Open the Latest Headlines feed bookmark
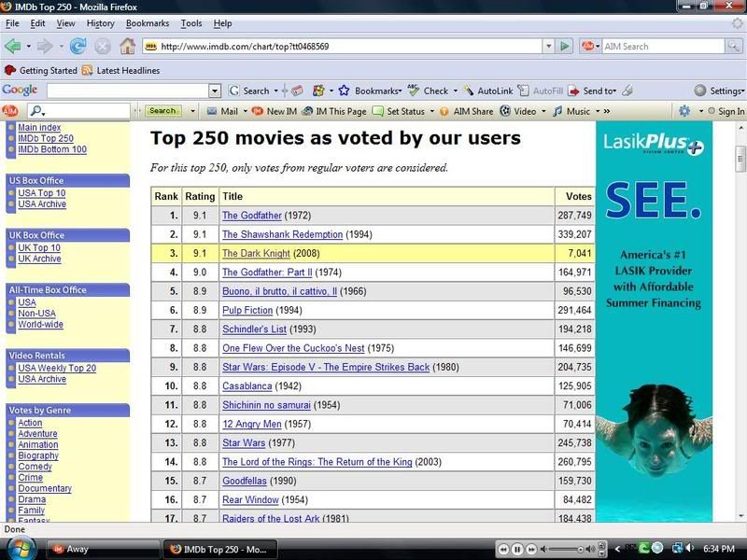This screenshot has height=560, width=747. pyautogui.click(x=120, y=71)
